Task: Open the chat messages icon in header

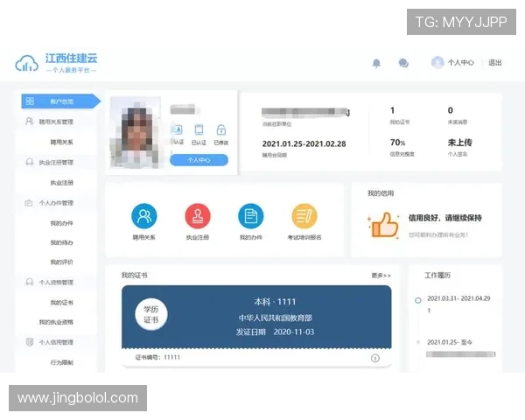Action: 403,63
